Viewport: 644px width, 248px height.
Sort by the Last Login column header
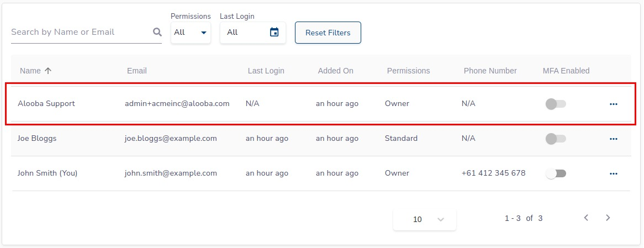[266, 71]
